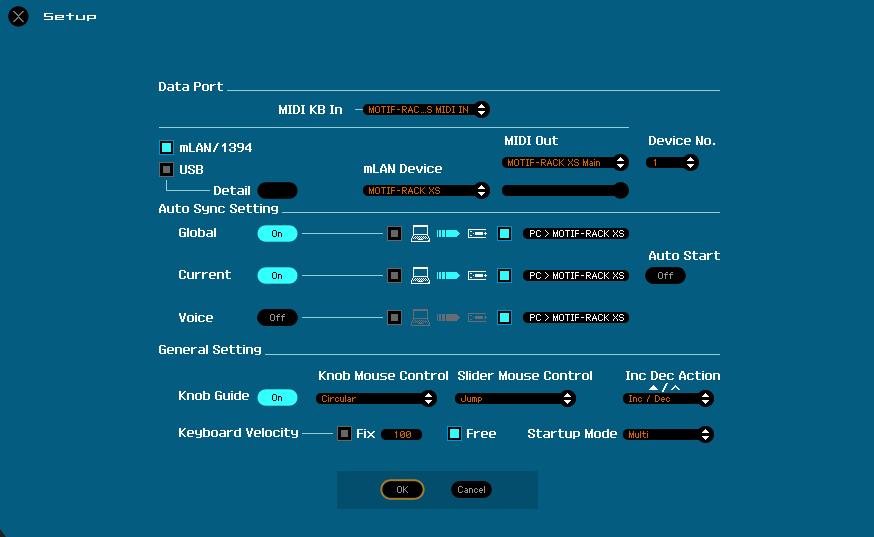Open the empty second MIDI Out dropdown
Screen dimensions: 874x537
(565, 191)
